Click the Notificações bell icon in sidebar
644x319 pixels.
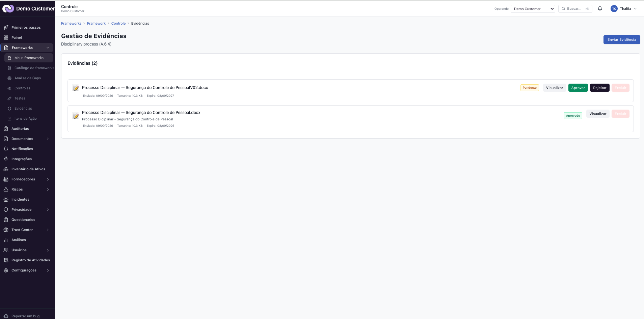(x=6, y=149)
